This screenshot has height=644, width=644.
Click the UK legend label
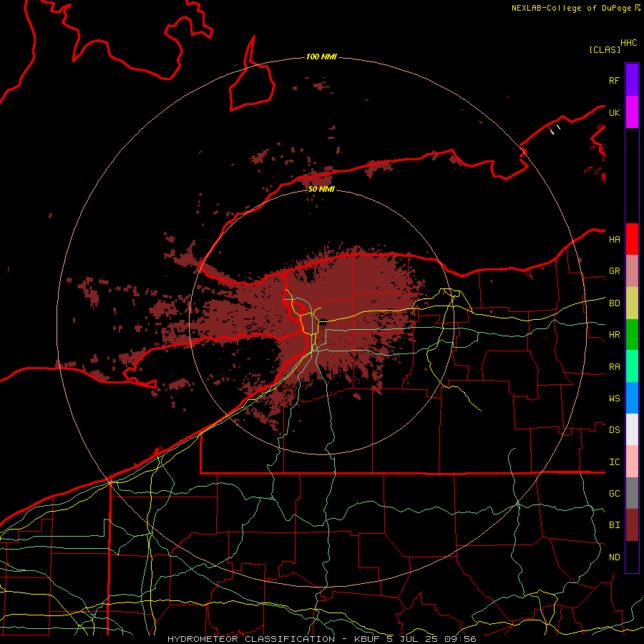[615, 112]
